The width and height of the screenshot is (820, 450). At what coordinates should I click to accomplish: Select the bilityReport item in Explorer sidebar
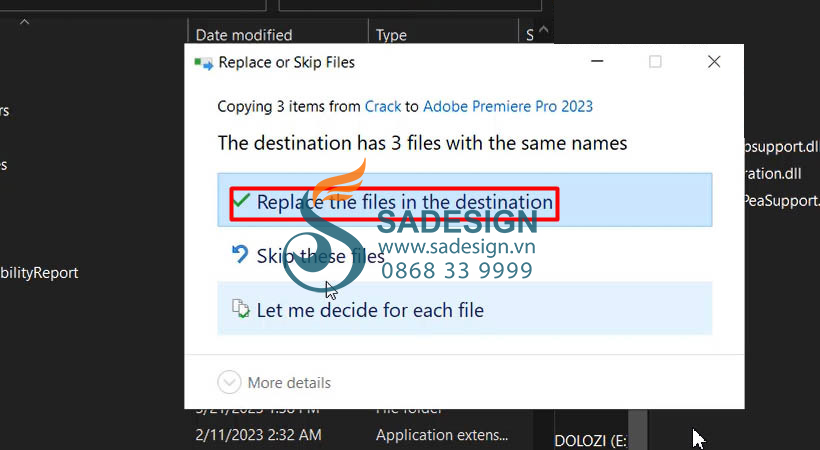pos(39,273)
